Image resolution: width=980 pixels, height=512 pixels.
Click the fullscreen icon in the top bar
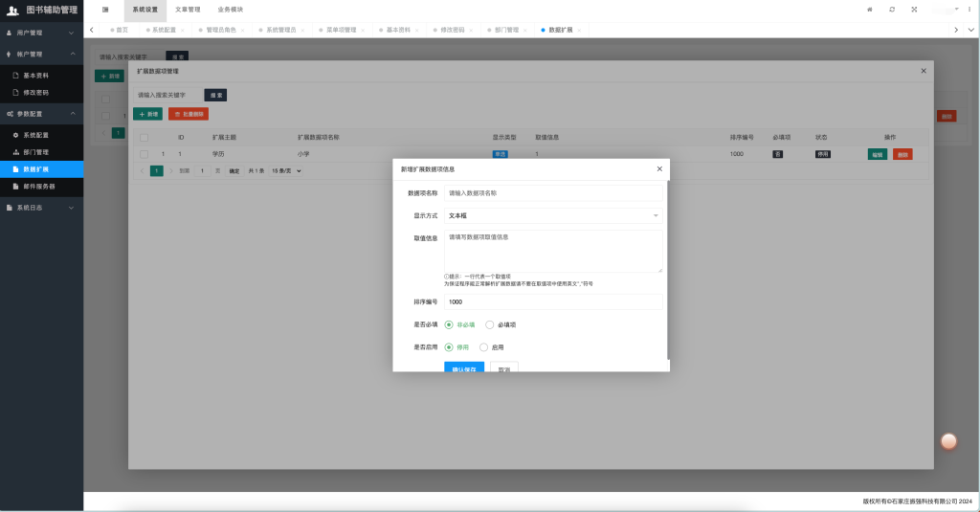915,10
